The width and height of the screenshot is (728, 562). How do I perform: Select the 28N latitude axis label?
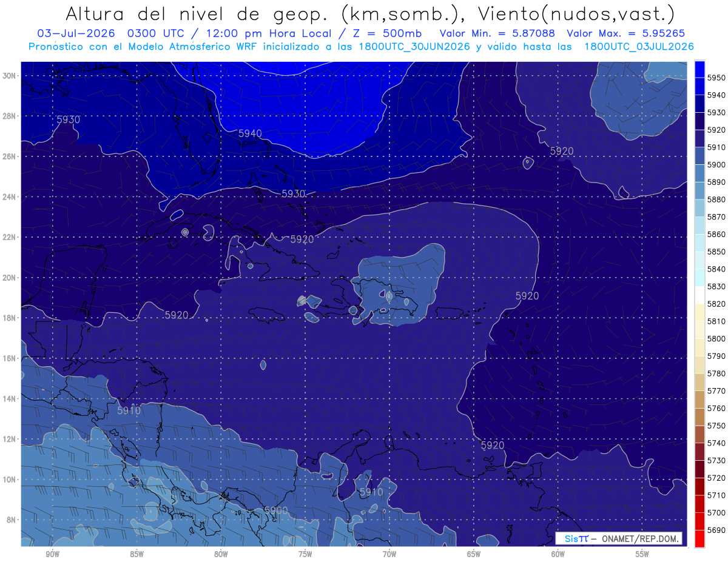tap(10, 116)
